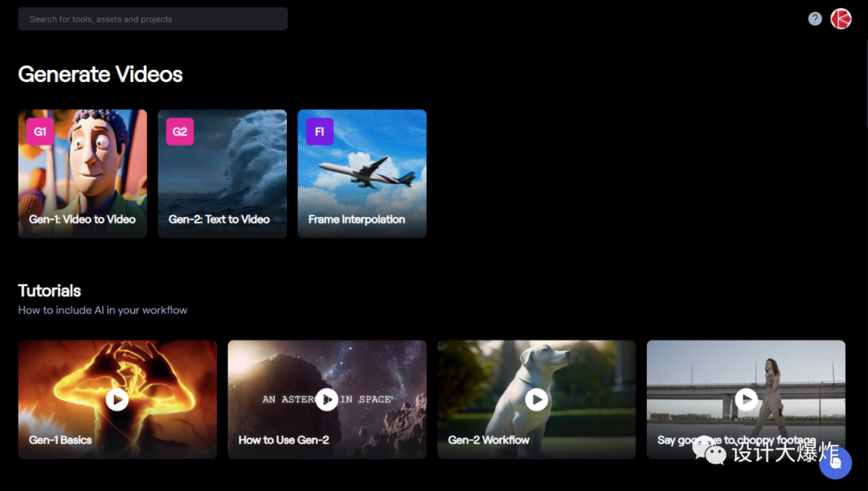The height and width of the screenshot is (491, 868).
Task: Select the Gen-1 Basics title text
Action: [60, 440]
